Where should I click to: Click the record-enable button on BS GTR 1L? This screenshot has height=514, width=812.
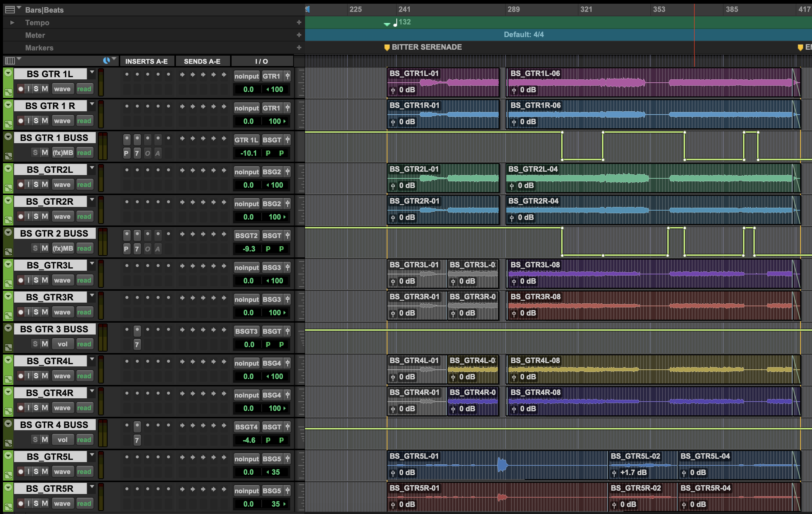coord(21,89)
